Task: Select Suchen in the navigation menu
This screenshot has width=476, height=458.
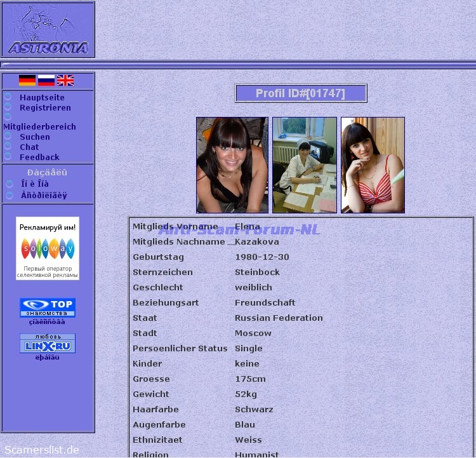Action: (x=34, y=137)
